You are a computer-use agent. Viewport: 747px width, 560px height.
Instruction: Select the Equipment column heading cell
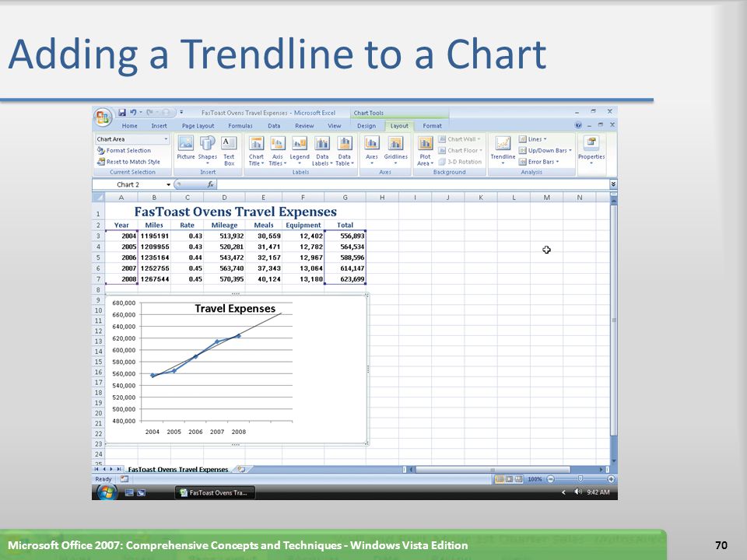[303, 226]
